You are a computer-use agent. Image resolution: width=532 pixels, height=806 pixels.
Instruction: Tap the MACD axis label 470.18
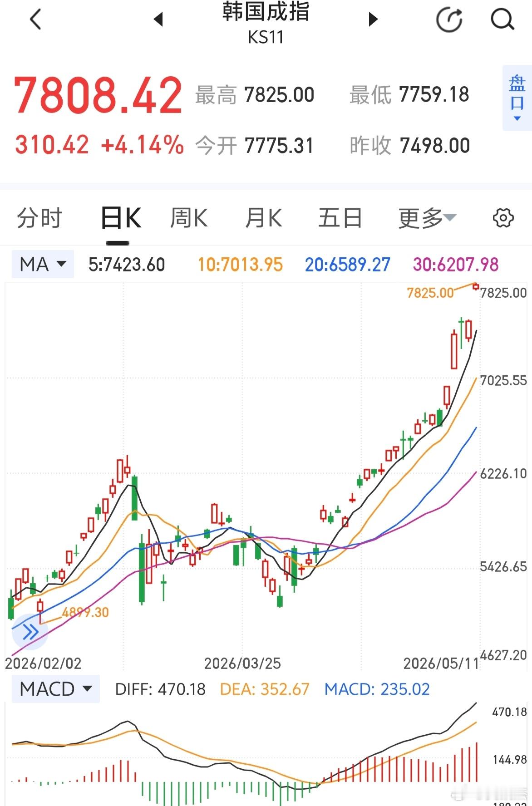[x=510, y=712]
